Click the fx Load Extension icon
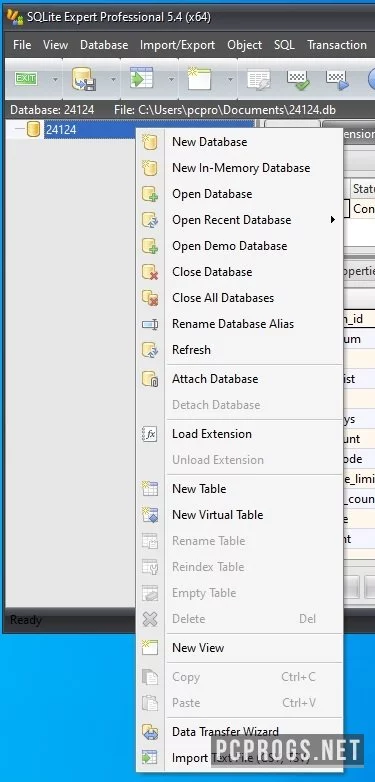The height and width of the screenshot is (782, 375). point(150,434)
